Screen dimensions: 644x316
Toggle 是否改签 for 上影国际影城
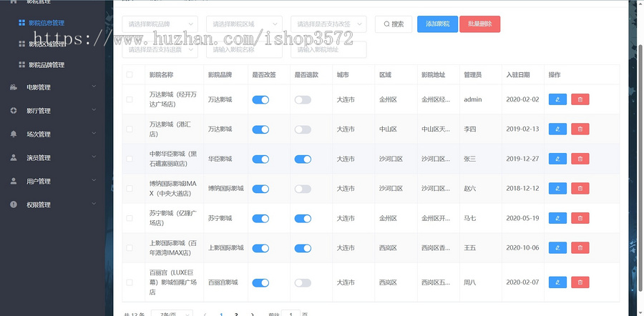point(260,248)
